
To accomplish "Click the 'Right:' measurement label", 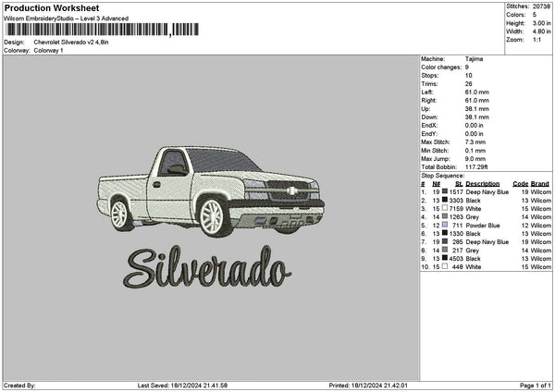I will pos(429,101).
